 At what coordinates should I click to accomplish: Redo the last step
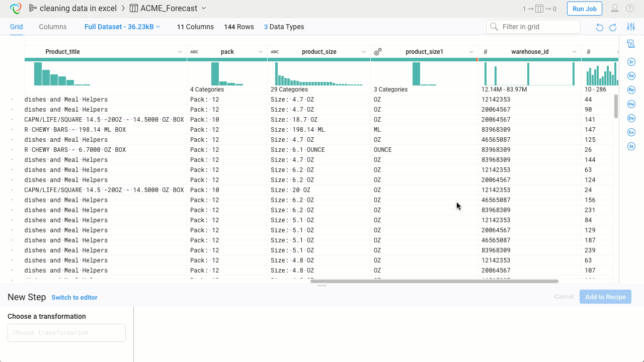613,27
